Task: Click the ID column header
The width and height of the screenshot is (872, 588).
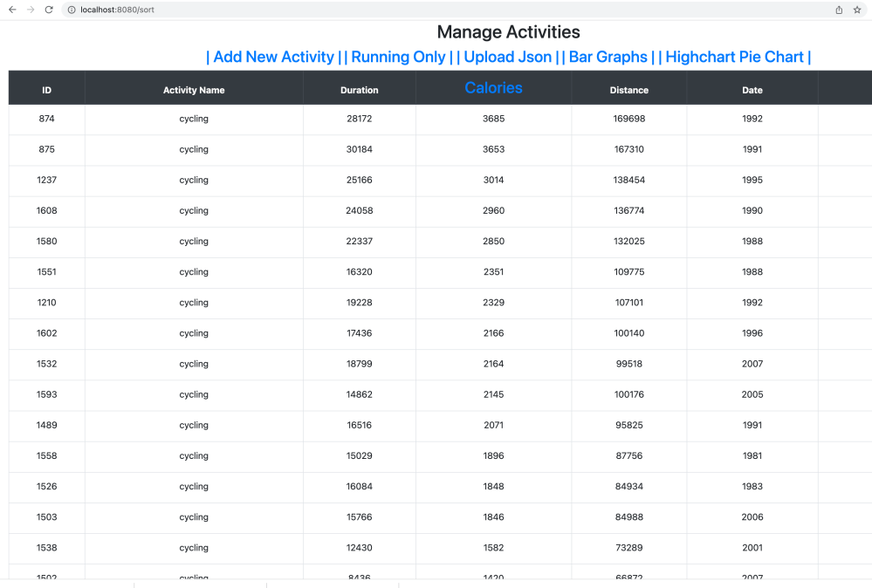Action: point(47,90)
